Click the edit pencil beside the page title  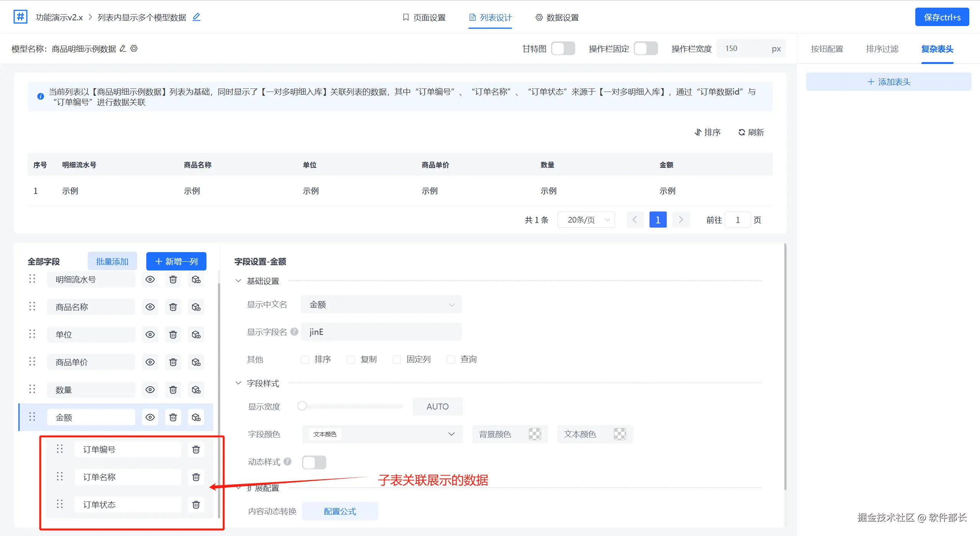tap(196, 17)
